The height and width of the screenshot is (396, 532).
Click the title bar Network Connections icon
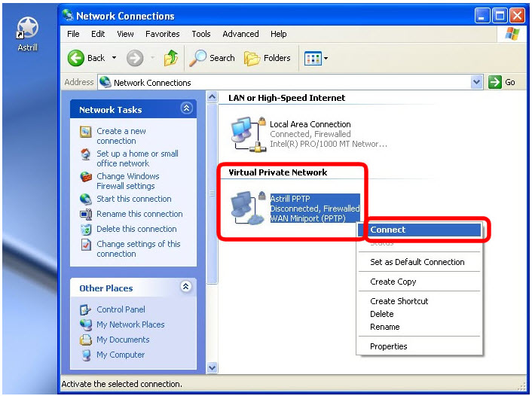click(68, 15)
